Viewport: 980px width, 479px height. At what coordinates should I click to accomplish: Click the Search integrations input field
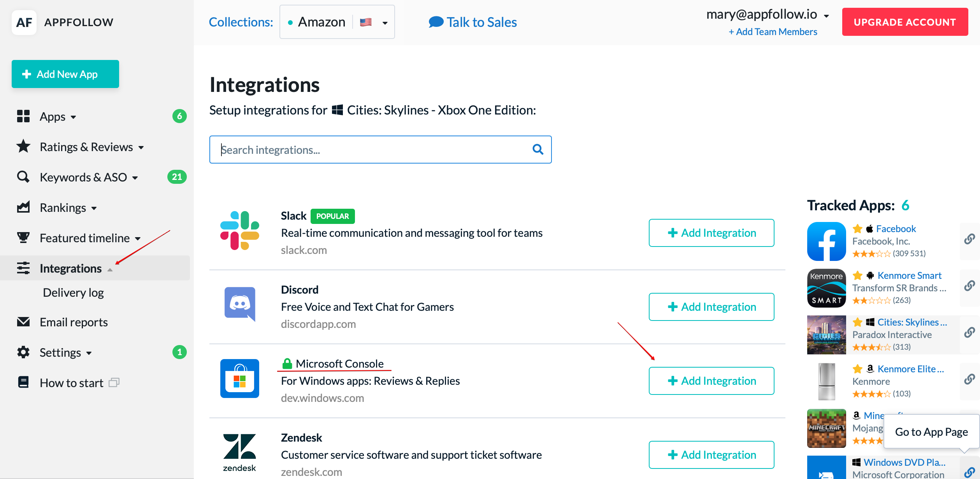[381, 150]
